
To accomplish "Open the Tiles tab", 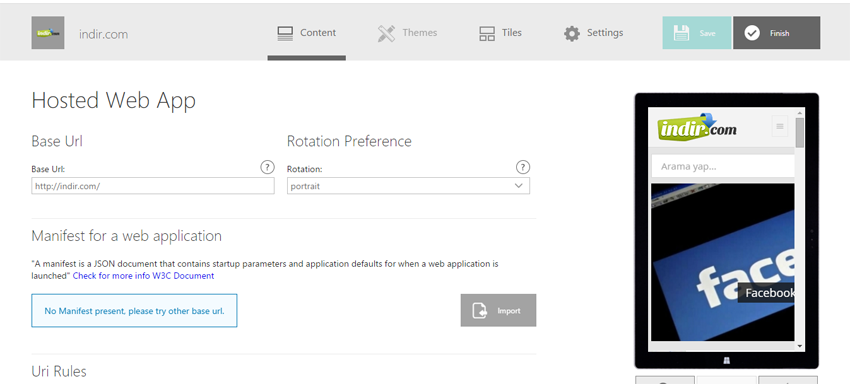I will (x=500, y=34).
